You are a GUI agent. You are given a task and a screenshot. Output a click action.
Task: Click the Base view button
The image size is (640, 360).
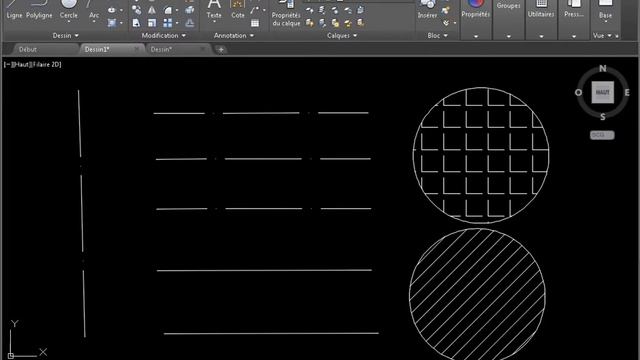pos(605,11)
